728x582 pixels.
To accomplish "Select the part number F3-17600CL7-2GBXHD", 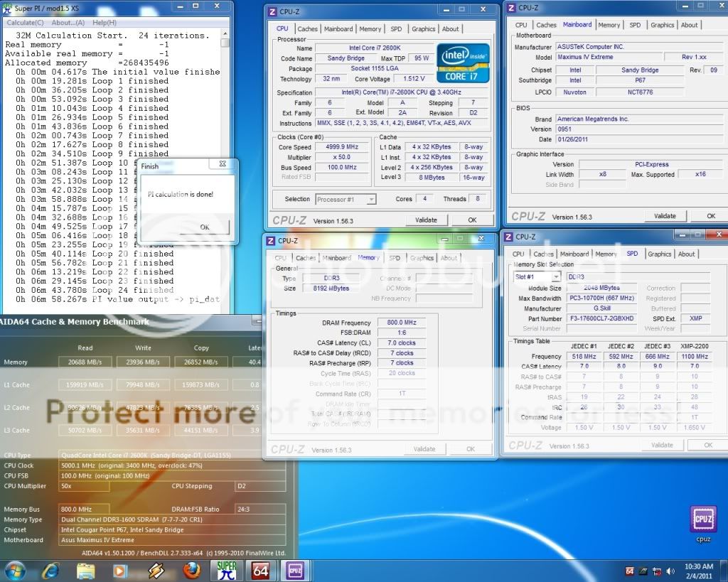I will point(601,319).
